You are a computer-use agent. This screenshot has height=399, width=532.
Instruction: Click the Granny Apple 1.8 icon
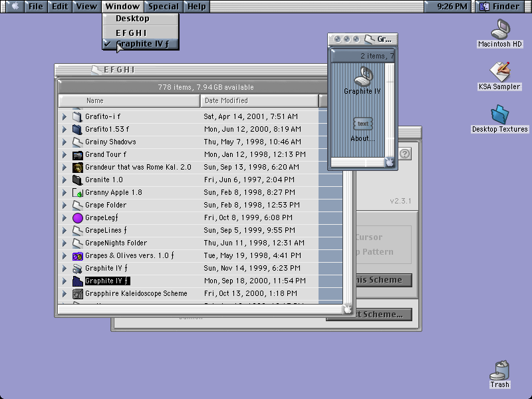(x=77, y=193)
